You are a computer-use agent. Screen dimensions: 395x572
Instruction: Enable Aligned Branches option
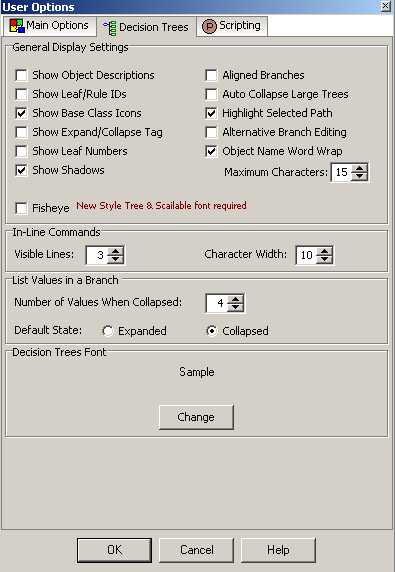pos(211,75)
